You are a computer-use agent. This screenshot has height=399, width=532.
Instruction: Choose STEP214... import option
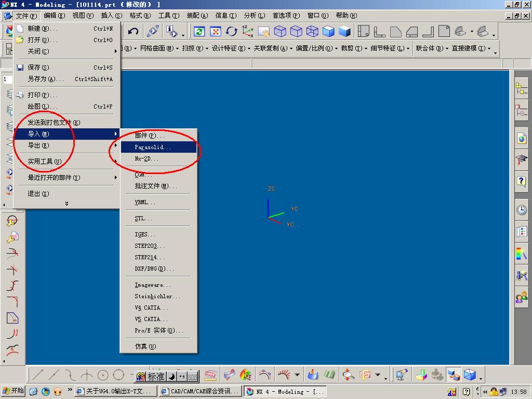(158, 257)
